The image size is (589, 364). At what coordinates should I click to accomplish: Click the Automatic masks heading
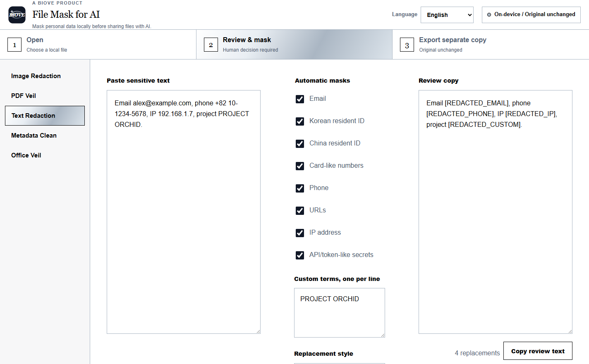322,81
